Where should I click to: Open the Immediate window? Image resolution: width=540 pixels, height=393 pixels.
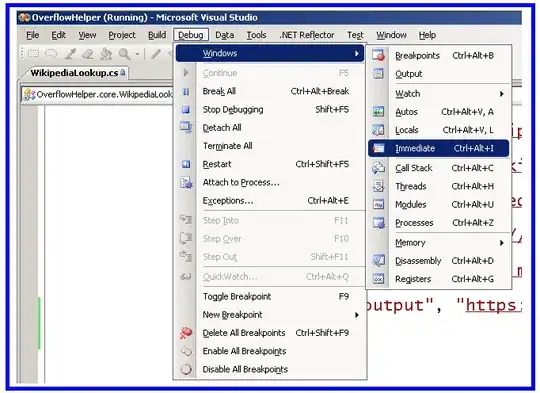coord(438,148)
